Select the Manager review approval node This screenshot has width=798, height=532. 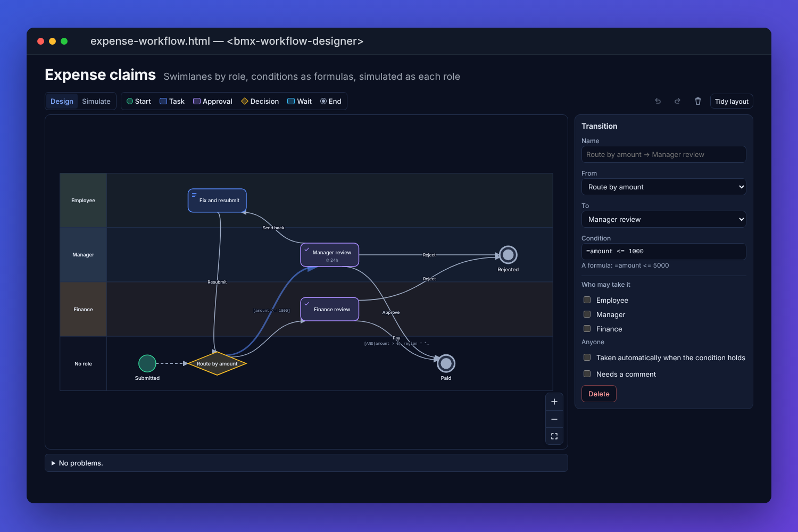pyautogui.click(x=330, y=255)
